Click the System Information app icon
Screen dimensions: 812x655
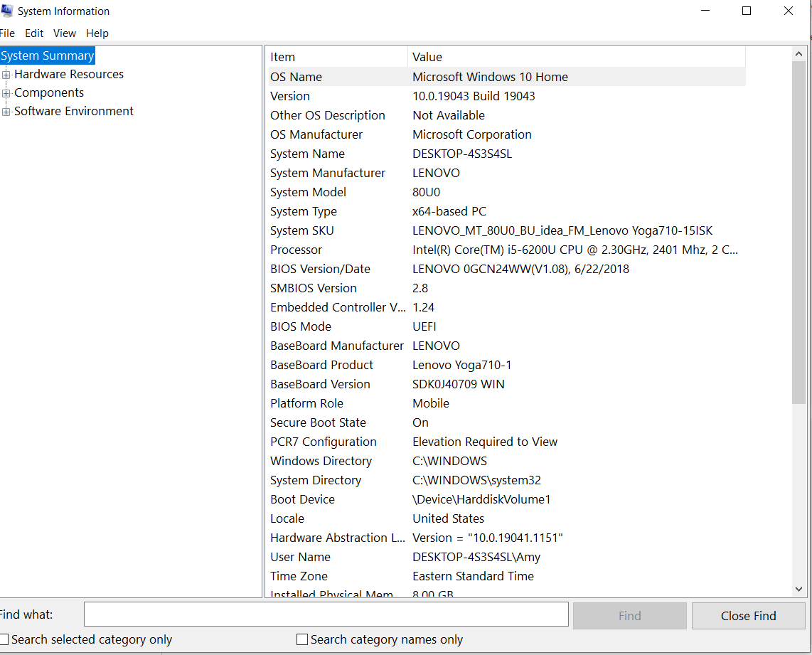click(6, 11)
